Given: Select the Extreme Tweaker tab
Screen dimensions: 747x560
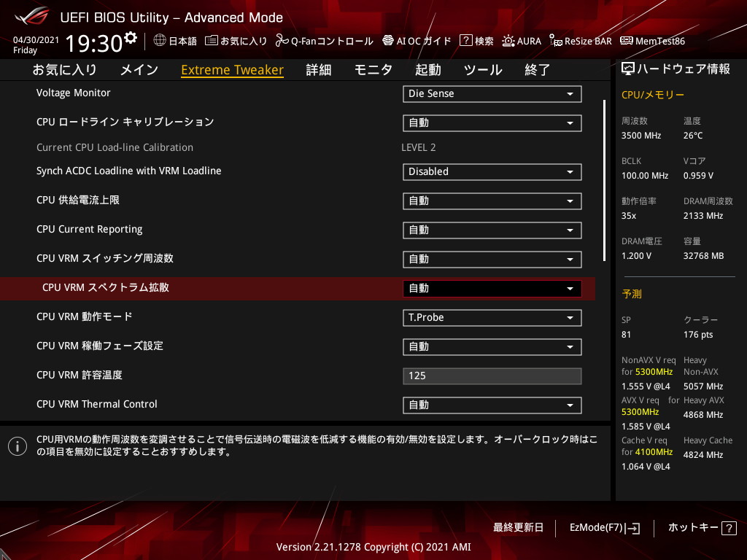Looking at the screenshot, I should [233, 70].
